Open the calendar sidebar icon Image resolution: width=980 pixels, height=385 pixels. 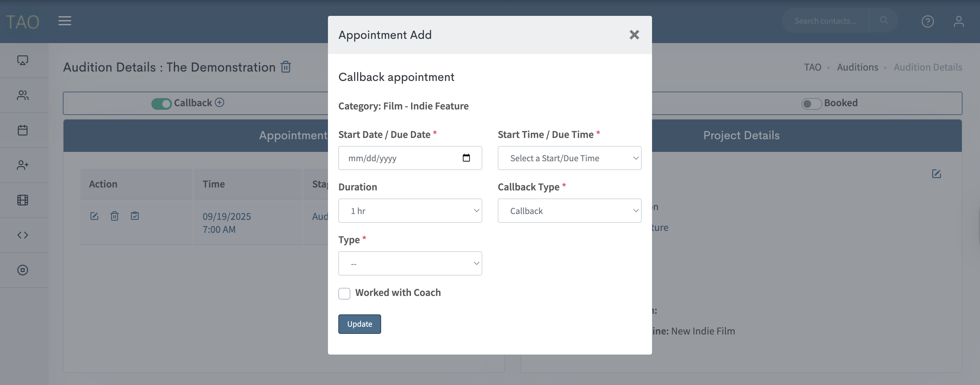pyautogui.click(x=23, y=130)
